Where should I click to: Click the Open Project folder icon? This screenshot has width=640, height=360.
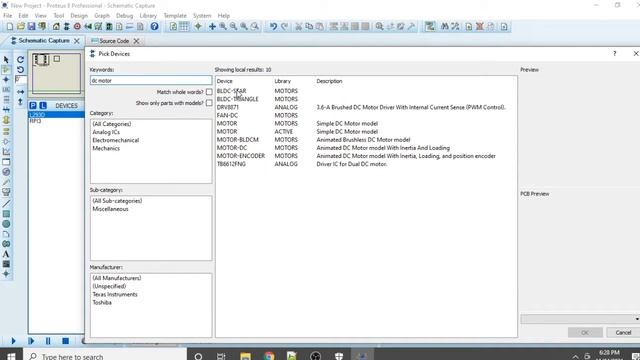click(x=20, y=27)
